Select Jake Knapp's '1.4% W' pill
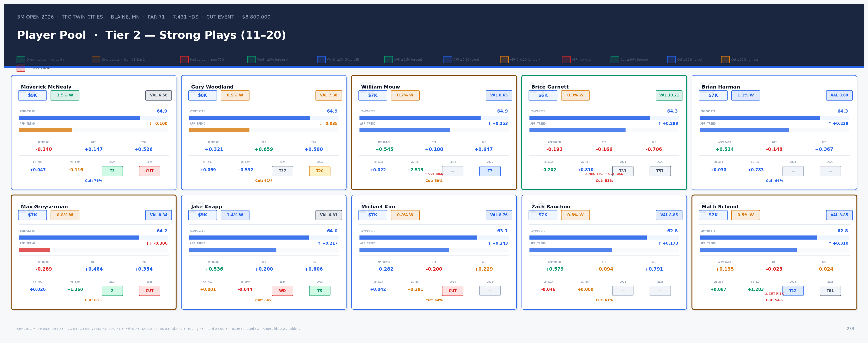This screenshot has width=868, height=343. [x=235, y=215]
